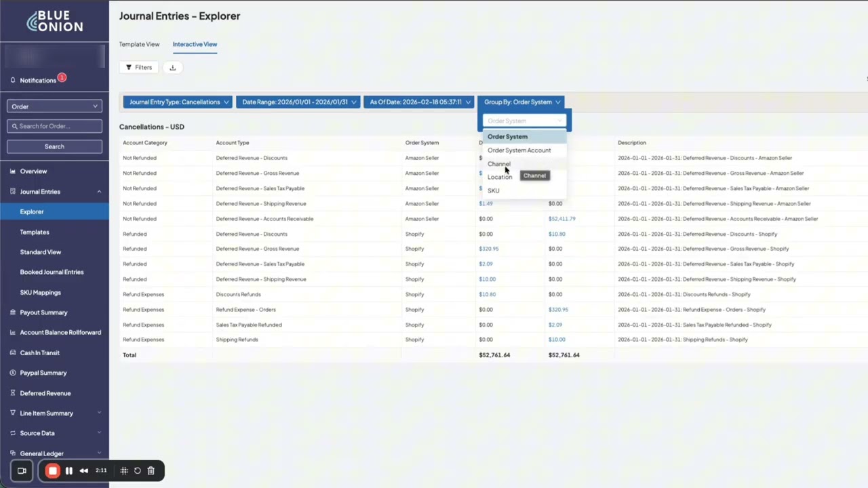Open Standard View in sidebar
The image size is (868, 488).
point(41,252)
